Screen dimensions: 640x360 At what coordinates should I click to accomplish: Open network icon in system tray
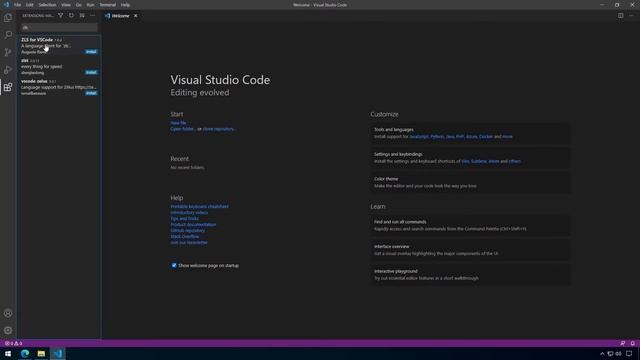pos(610,353)
